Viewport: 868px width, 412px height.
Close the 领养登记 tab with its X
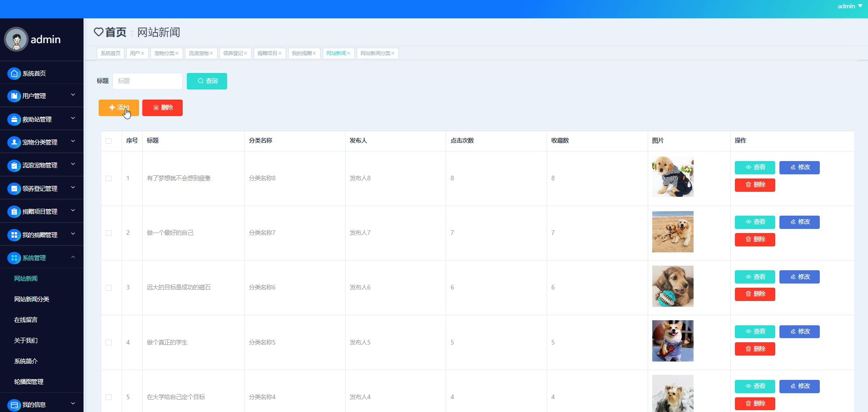246,53
